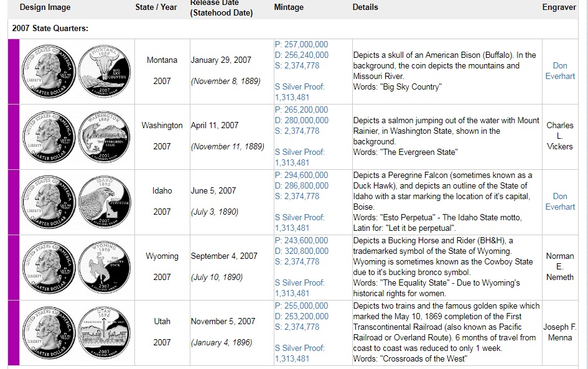Click Wyoming mintage D: 320,800,000

point(302,251)
